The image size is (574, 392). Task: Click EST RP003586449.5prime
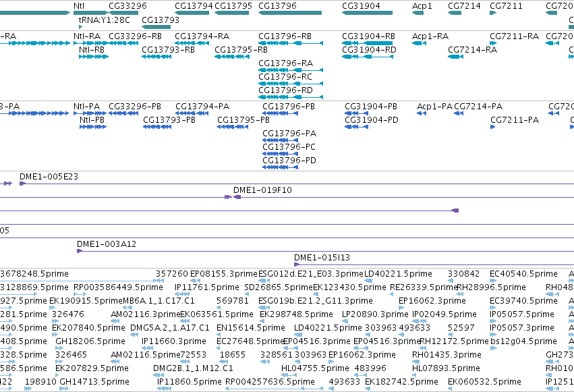pos(118,287)
